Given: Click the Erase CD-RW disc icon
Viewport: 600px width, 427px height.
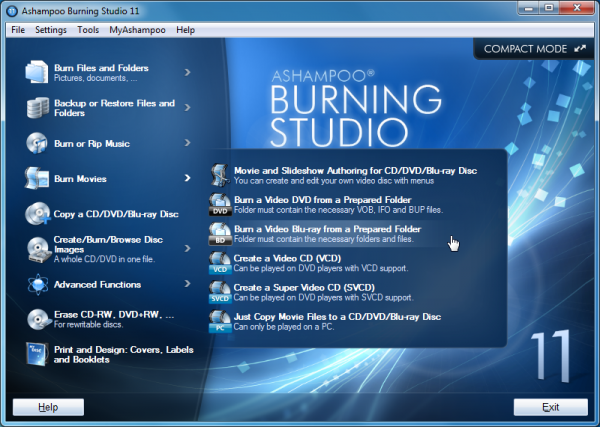Looking at the screenshot, I should [39, 319].
